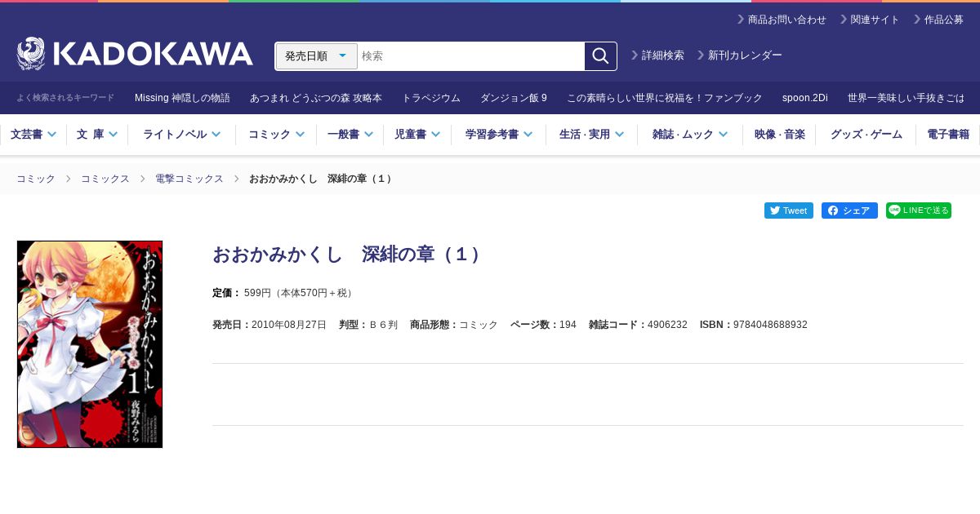980x514 pixels.
Task: Expand the 文芸書 menu
Action: coord(33,135)
